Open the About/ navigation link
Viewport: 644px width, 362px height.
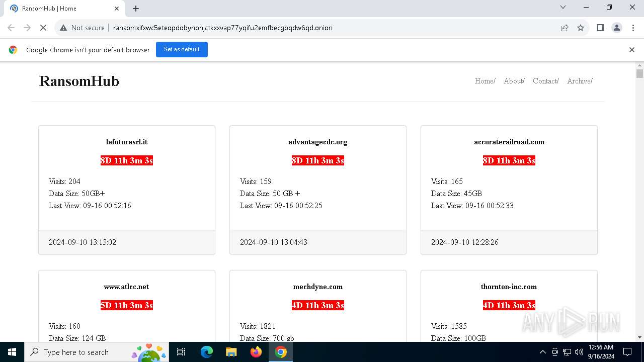514,81
